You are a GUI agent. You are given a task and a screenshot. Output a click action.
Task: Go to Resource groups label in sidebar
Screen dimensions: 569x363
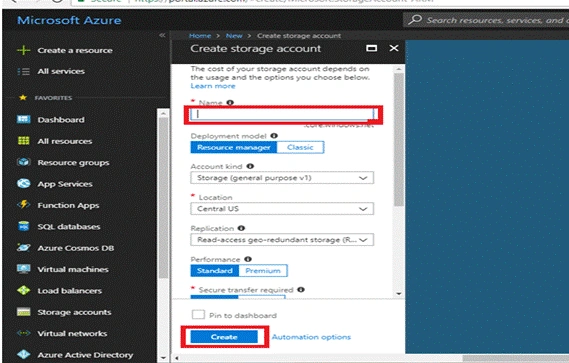[73, 163]
